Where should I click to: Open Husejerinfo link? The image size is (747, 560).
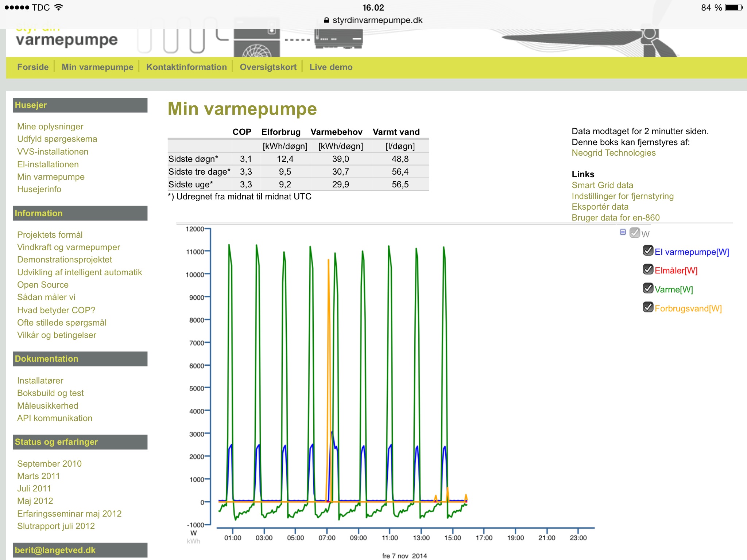click(39, 189)
